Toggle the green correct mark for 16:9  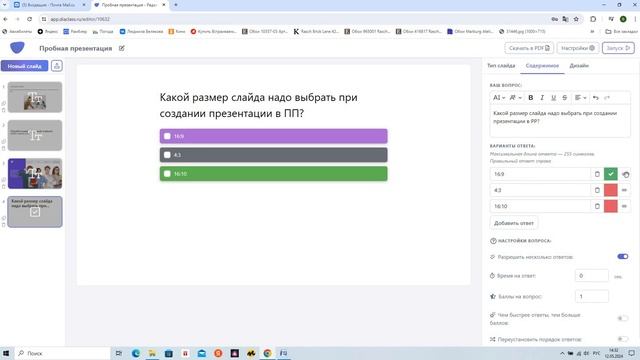tap(611, 174)
